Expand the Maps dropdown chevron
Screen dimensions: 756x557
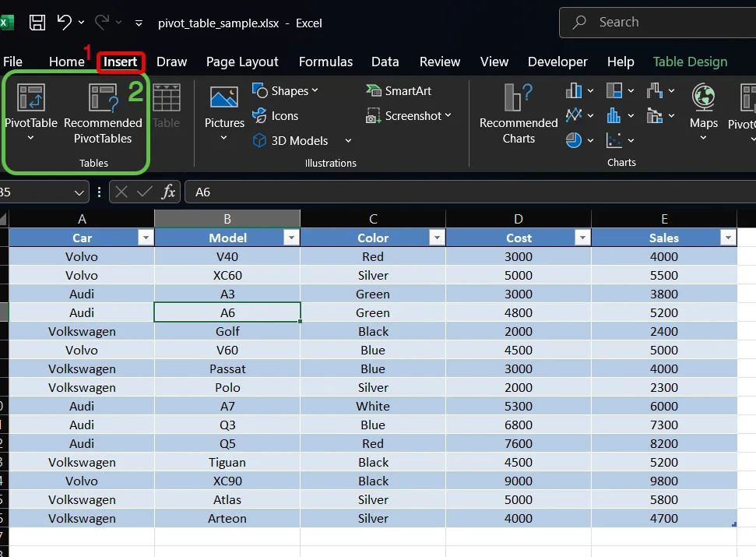click(704, 138)
